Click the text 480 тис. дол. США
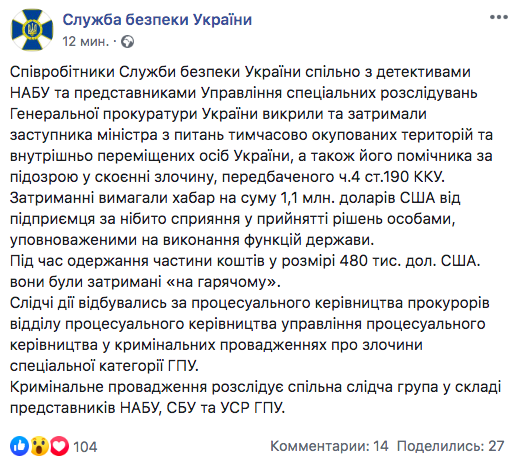Image resolution: width=516 pixels, height=466 pixels. coord(410,261)
